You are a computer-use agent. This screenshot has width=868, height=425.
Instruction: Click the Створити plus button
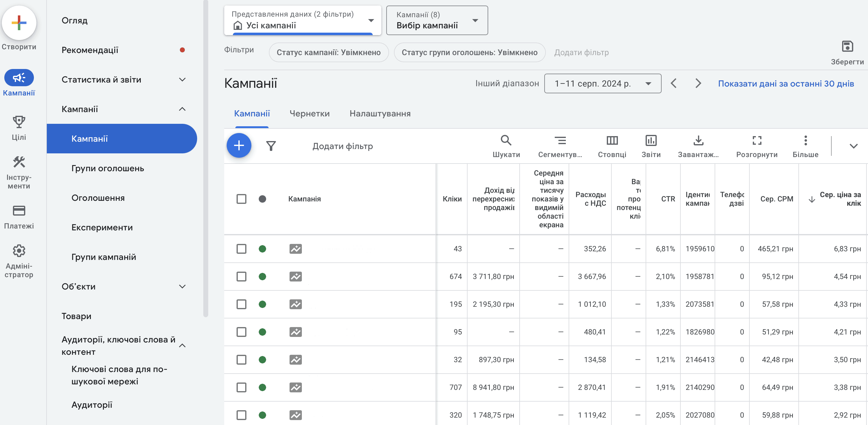point(19,23)
